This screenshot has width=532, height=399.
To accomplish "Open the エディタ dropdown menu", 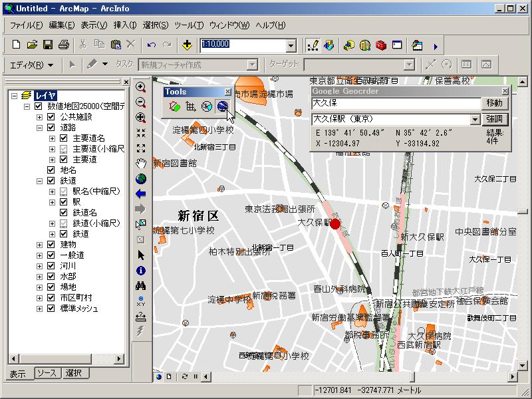I will pos(31,65).
